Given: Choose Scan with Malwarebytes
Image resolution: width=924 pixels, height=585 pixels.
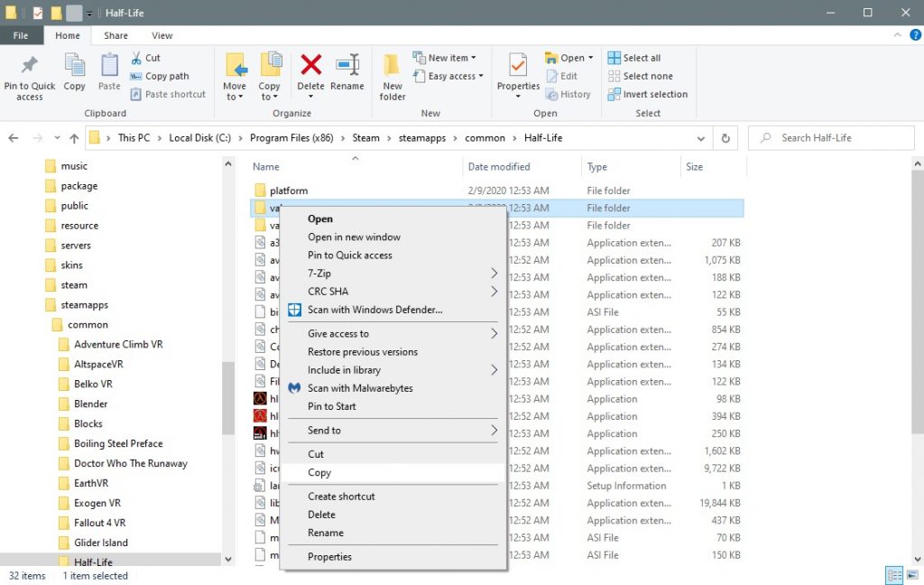Looking at the screenshot, I should pyautogui.click(x=393, y=388).
